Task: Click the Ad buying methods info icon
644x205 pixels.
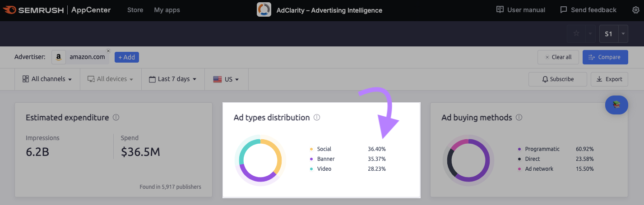Action: [x=519, y=118]
